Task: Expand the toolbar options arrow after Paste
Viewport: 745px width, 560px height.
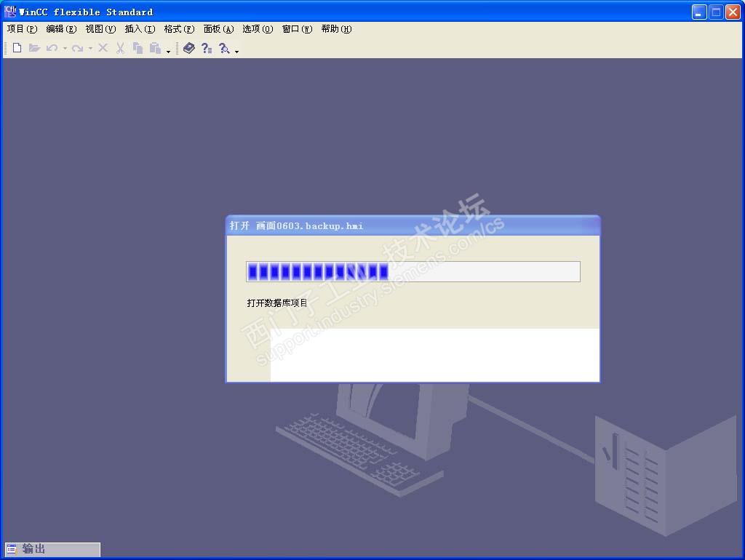Action: pos(168,52)
